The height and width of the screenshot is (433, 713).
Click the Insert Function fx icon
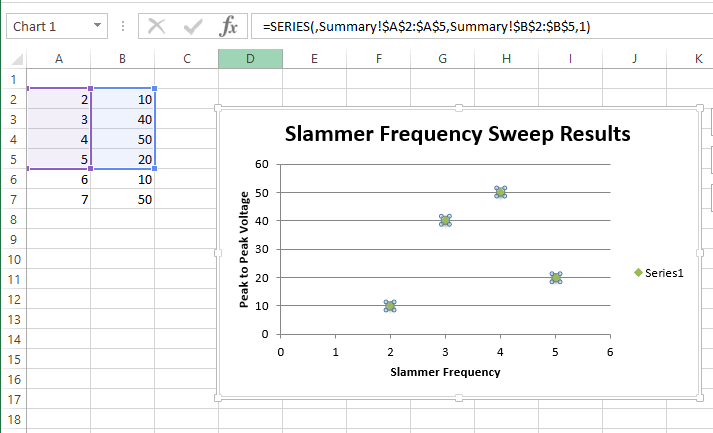pos(229,26)
